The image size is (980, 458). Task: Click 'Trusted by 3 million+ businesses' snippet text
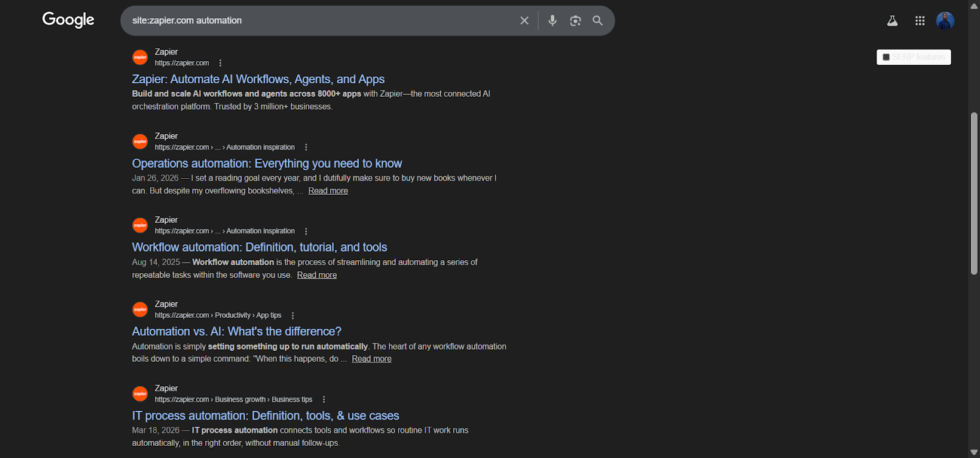point(273,107)
